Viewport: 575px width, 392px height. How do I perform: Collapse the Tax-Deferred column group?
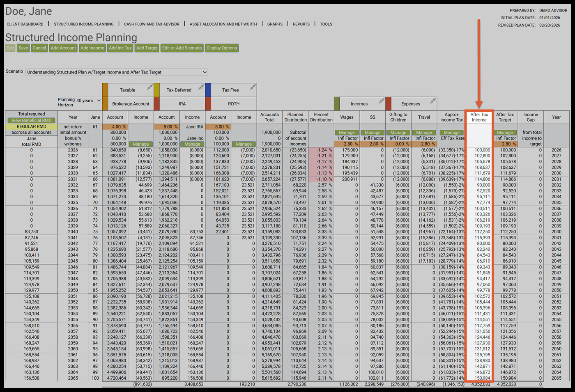click(201, 87)
